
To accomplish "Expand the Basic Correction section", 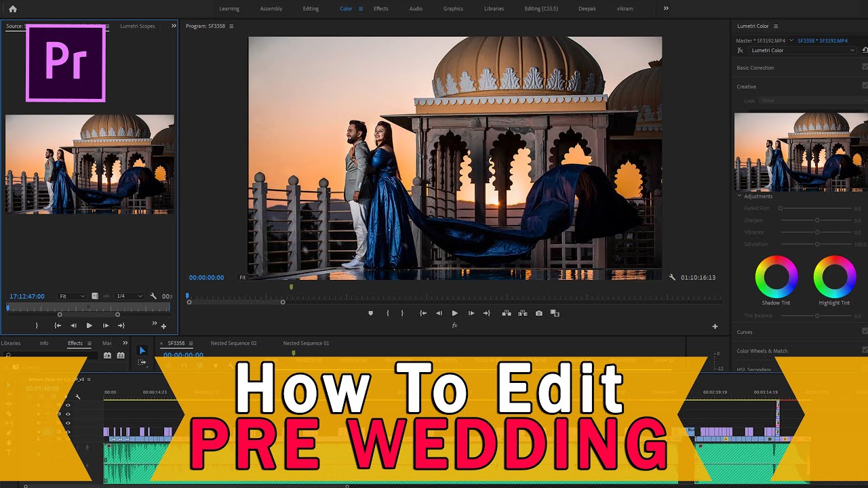I will pos(755,68).
